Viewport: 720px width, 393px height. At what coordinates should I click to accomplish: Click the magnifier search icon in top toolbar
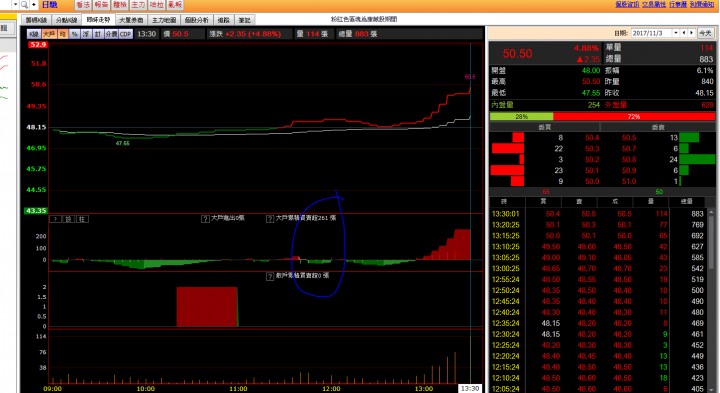pyautogui.click(x=24, y=5)
